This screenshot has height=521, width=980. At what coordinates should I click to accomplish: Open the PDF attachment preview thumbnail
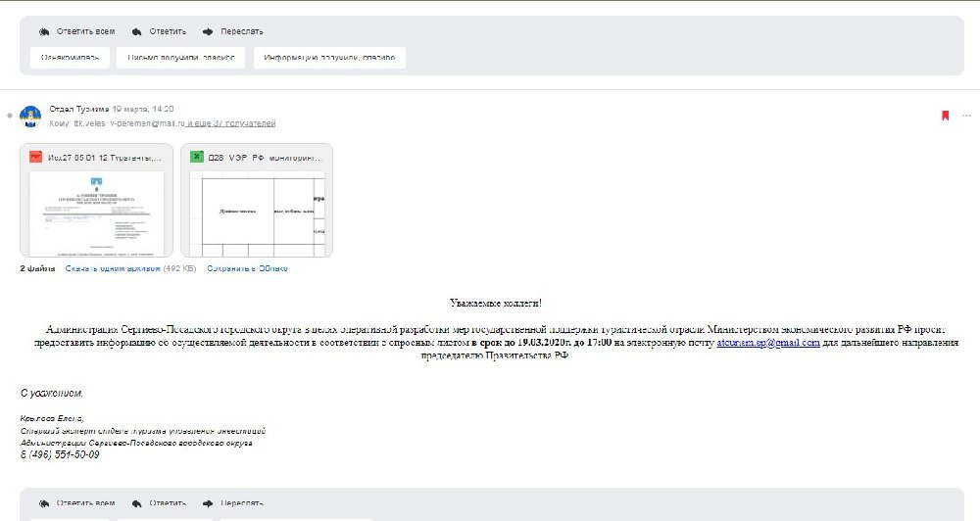96,212
